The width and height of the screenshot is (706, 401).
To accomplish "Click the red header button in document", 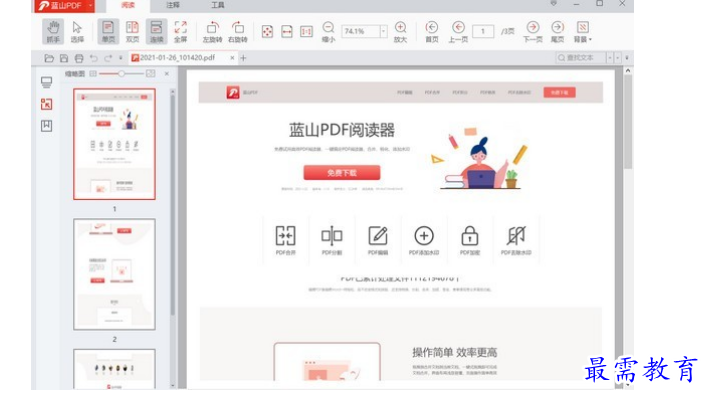I will coord(559,92).
